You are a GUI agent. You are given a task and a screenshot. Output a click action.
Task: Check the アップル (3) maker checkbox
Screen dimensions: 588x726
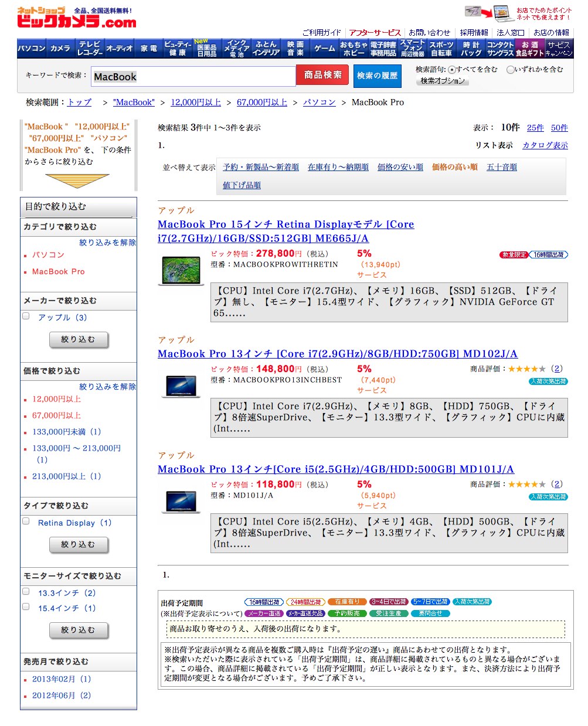click(26, 316)
